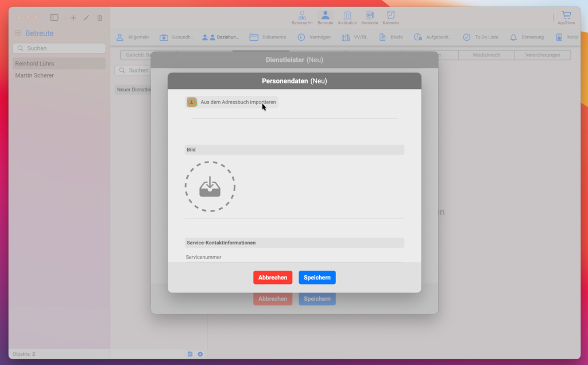The height and width of the screenshot is (365, 588).
Task: Click the 'Personendaten (Neu)' dialog title
Action: tap(295, 81)
